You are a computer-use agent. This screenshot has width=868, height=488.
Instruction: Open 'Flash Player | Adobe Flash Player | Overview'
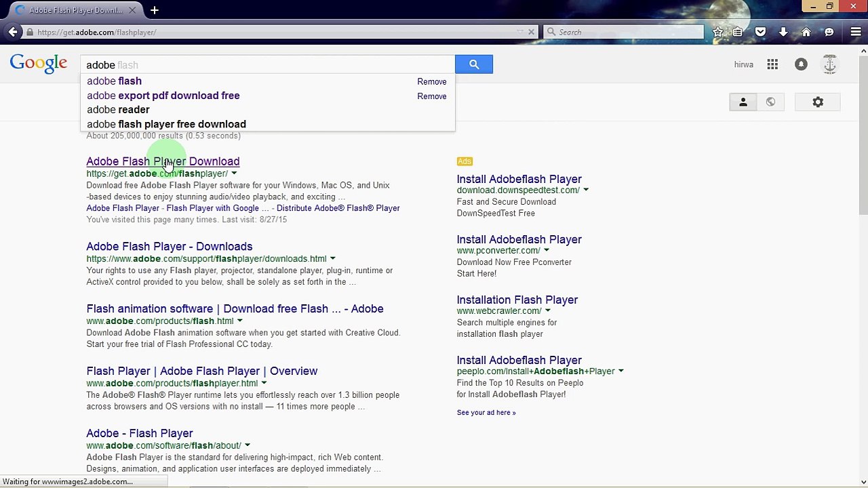point(202,371)
